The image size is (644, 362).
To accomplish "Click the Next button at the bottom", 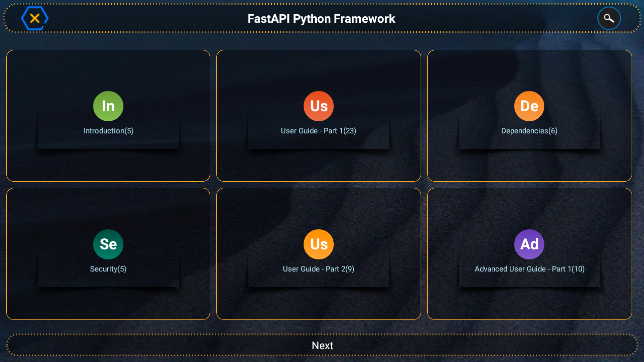I will point(322,345).
